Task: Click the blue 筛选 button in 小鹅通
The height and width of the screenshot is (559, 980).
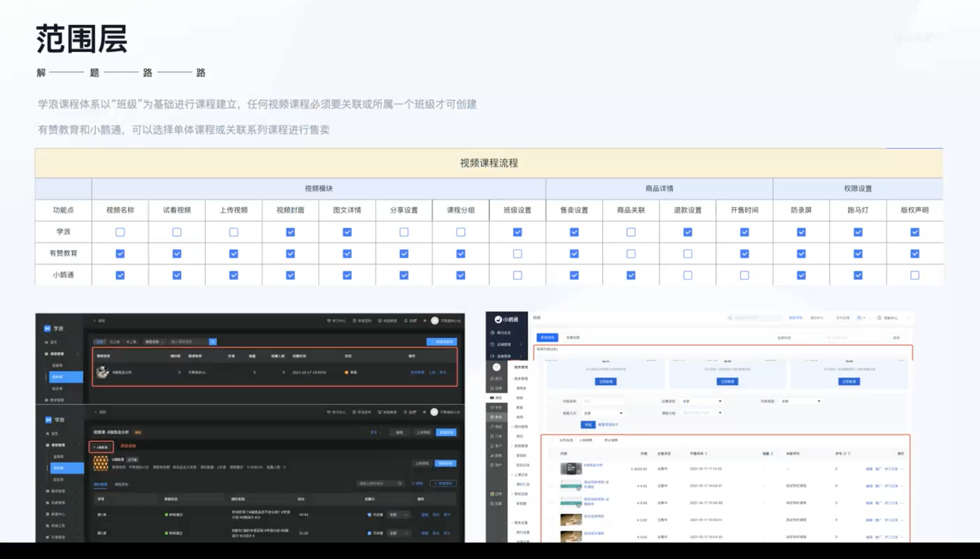Action: tap(588, 424)
